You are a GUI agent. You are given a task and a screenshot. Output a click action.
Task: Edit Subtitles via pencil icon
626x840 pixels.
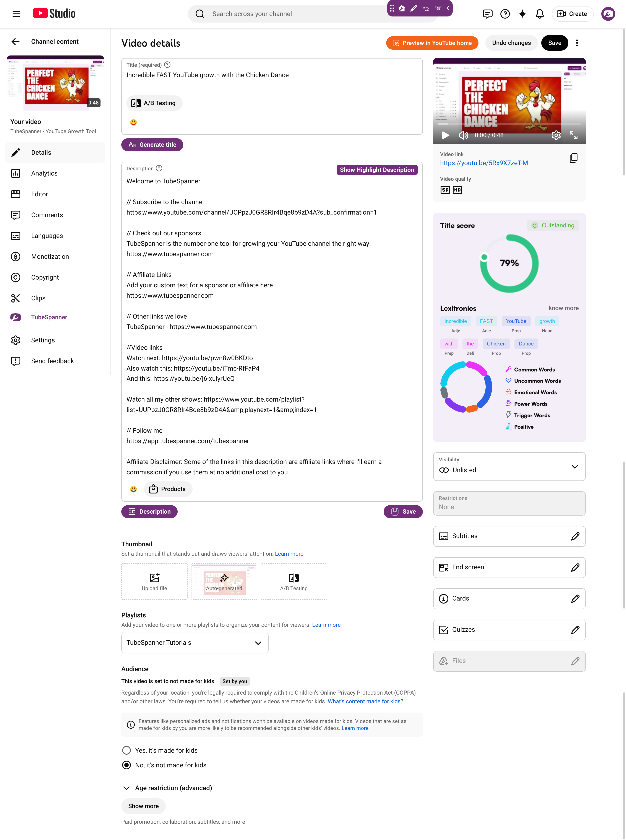point(575,536)
